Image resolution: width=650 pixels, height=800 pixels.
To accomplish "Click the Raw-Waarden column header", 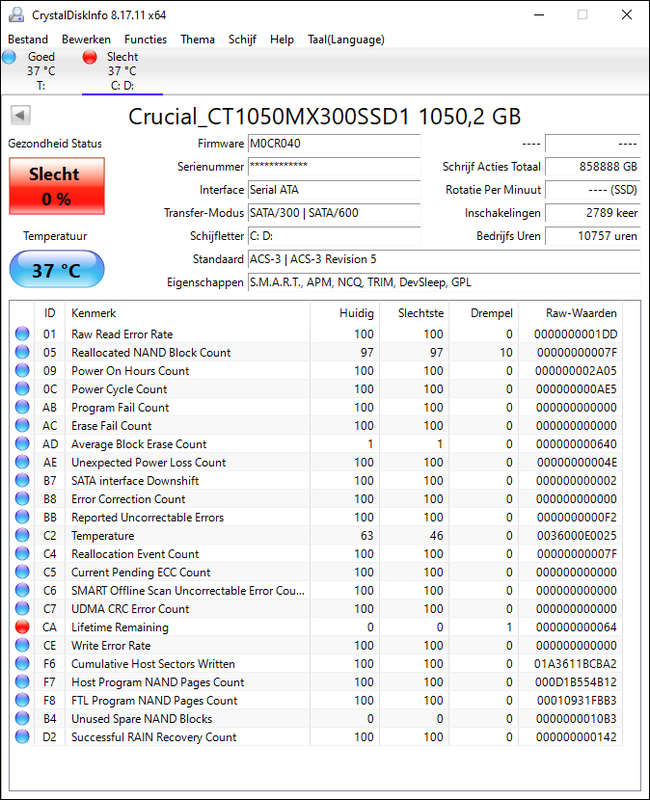I will [570, 313].
